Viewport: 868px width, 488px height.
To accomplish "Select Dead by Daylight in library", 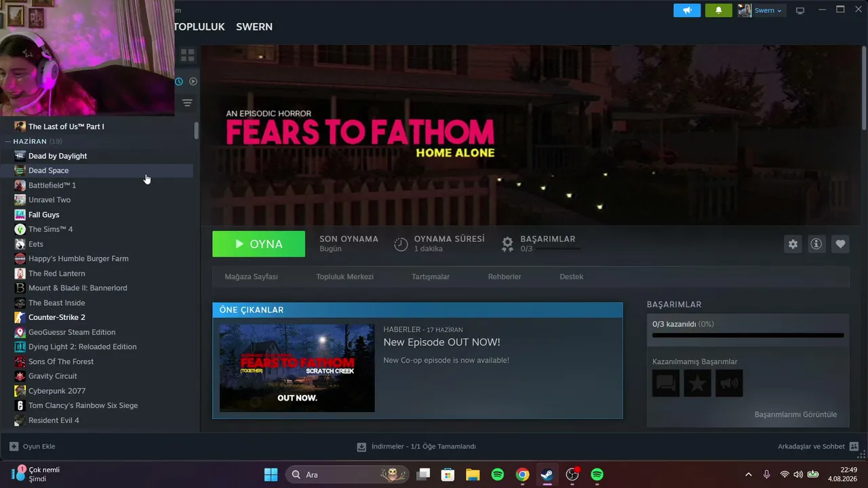I will pyautogui.click(x=58, y=156).
